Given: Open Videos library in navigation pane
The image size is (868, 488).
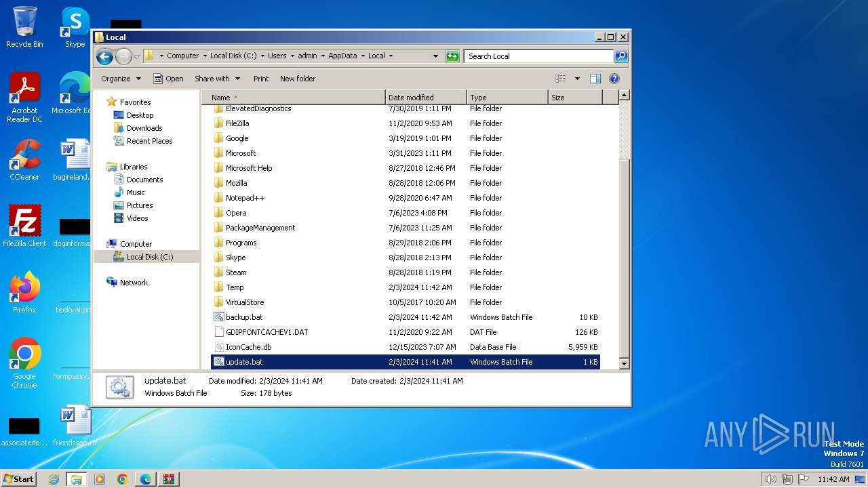Looking at the screenshot, I should pos(137,218).
